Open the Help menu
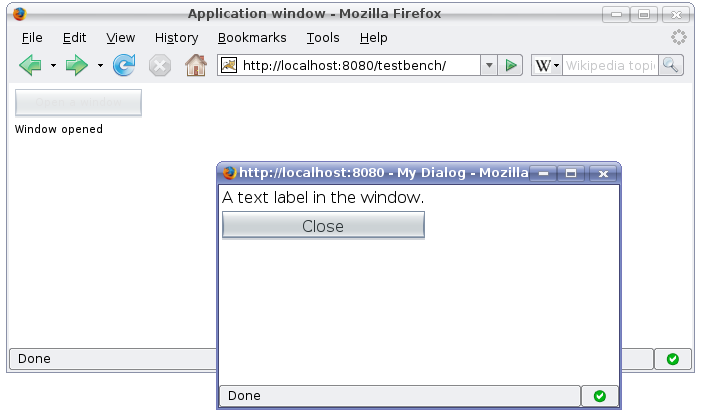 click(x=374, y=38)
